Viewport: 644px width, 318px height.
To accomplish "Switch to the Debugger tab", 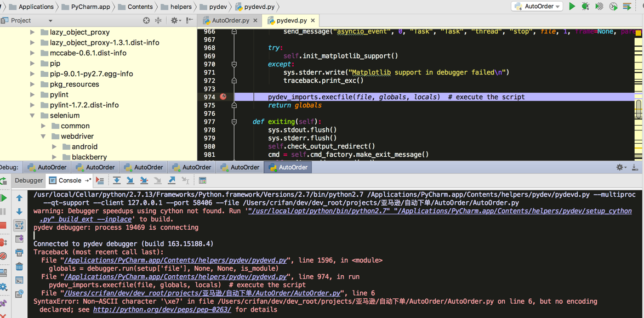I will coord(29,180).
